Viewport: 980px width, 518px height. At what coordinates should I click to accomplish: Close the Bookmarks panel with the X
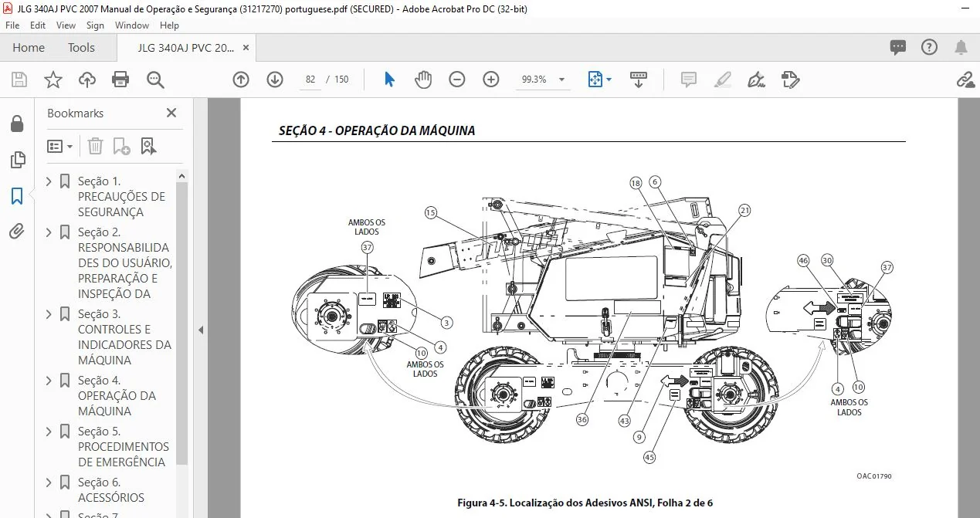tap(171, 113)
